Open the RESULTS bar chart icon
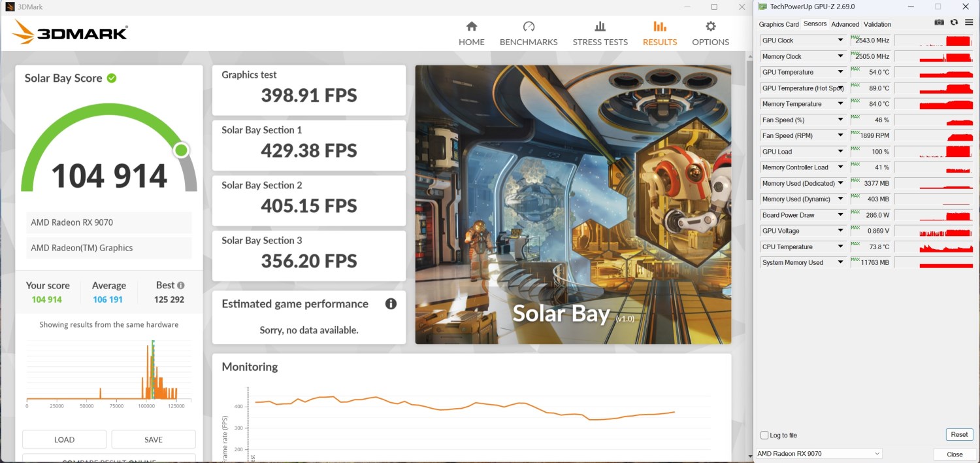This screenshot has width=980, height=463. (660, 26)
